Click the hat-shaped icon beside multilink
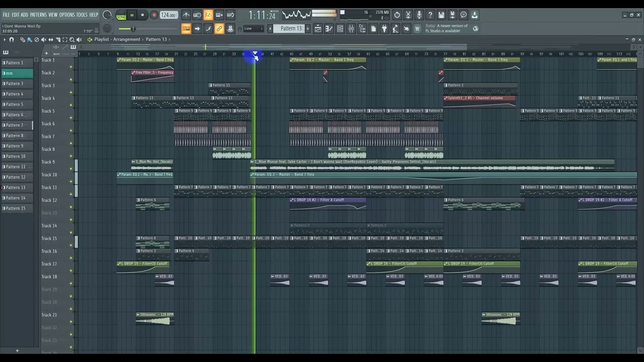This screenshot has width=644, height=362. click(x=230, y=29)
